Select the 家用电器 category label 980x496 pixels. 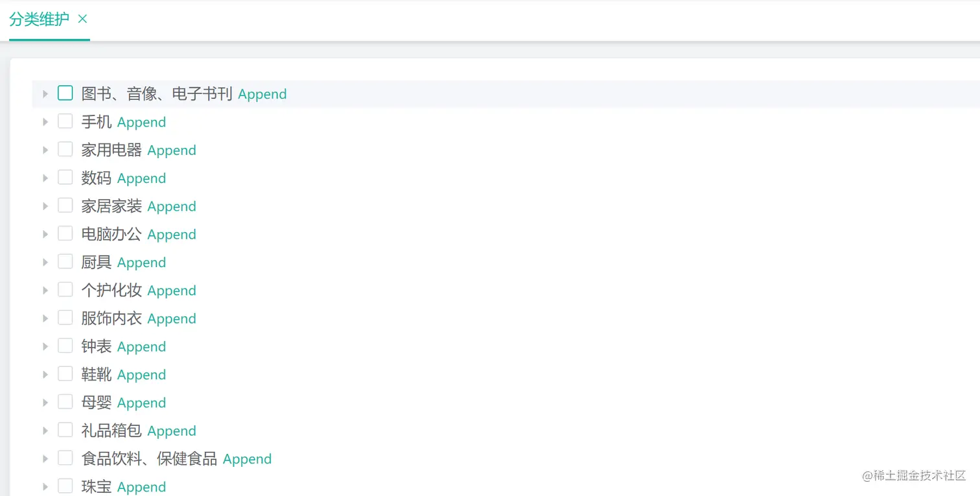(x=111, y=150)
